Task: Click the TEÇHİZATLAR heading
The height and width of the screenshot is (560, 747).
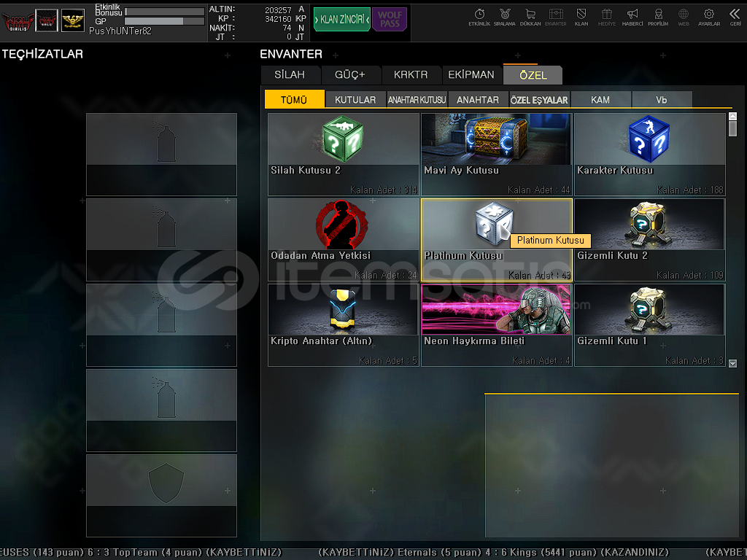Action: 42,54
